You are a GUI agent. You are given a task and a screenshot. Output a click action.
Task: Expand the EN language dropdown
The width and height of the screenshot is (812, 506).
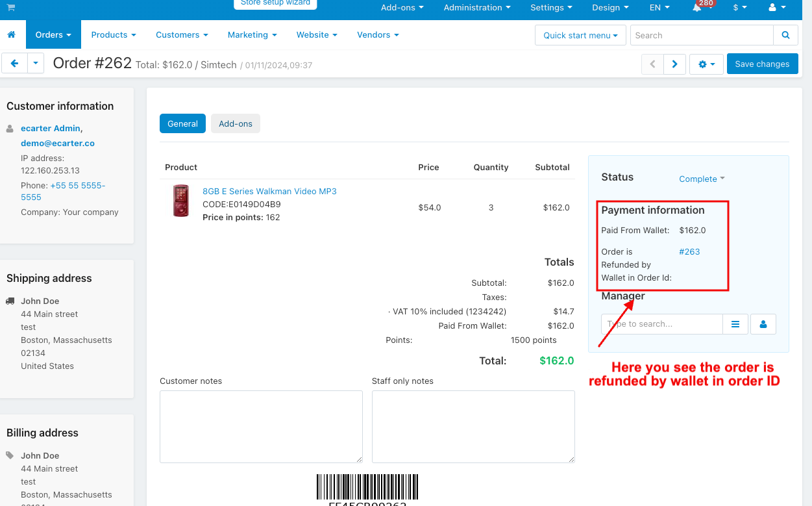[659, 8]
